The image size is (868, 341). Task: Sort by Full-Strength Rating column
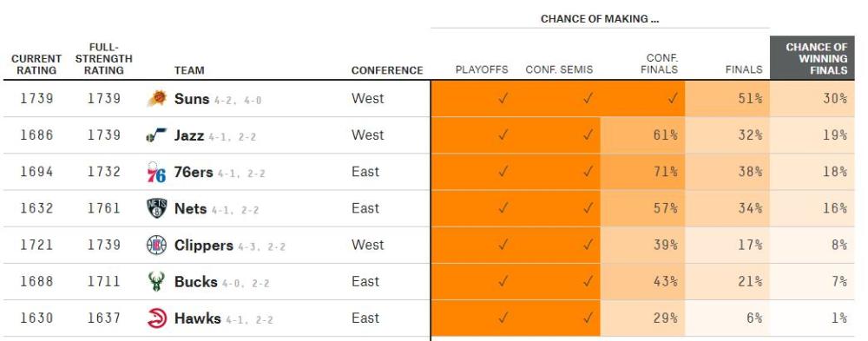pos(104,59)
